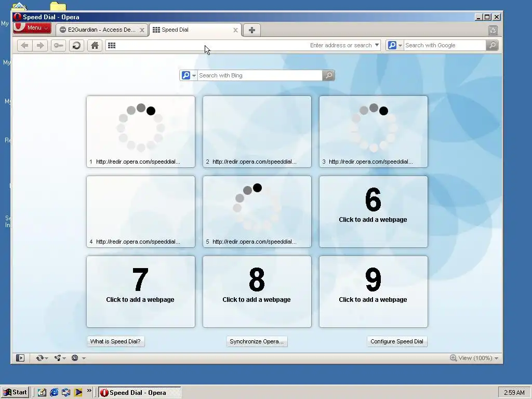The image size is (532, 399).
Task: Go forward with the Forward arrow
Action: click(40, 46)
